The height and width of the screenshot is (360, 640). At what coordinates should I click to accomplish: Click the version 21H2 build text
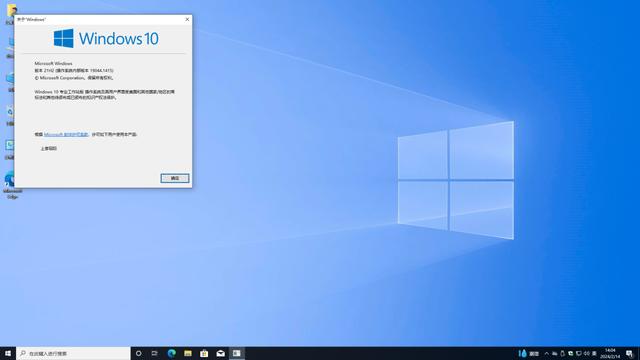tap(74, 71)
